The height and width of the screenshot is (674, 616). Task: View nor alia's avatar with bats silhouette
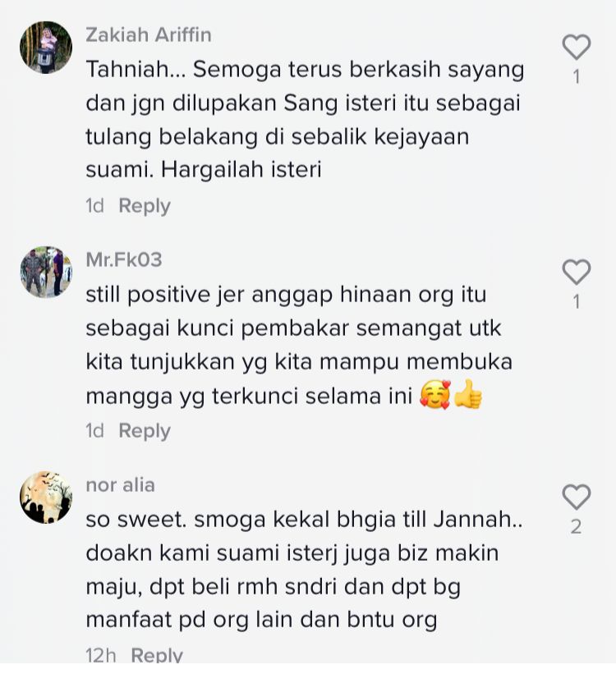tap(46, 497)
